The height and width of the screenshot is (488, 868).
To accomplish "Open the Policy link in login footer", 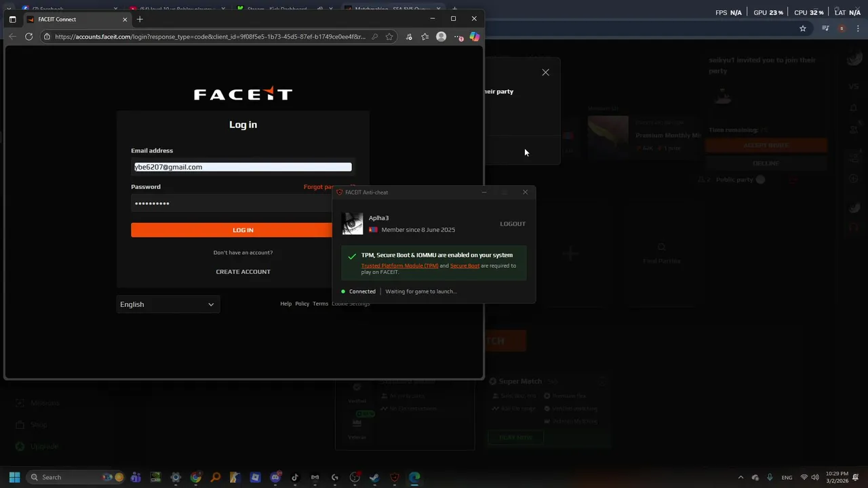I will tap(302, 304).
